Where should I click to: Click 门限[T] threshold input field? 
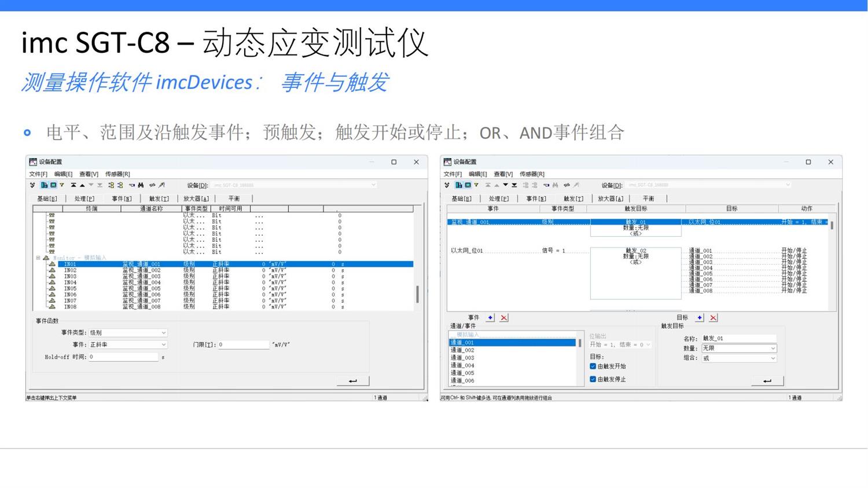click(243, 344)
